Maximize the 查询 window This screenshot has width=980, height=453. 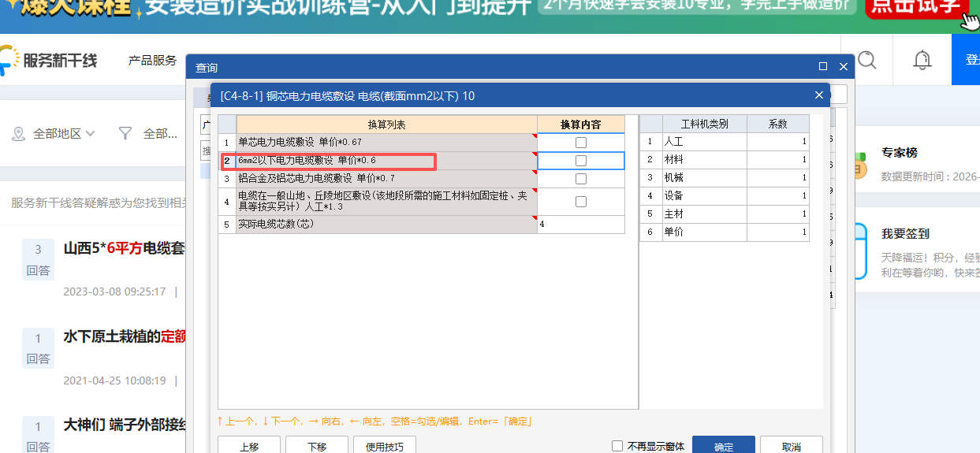(823, 67)
